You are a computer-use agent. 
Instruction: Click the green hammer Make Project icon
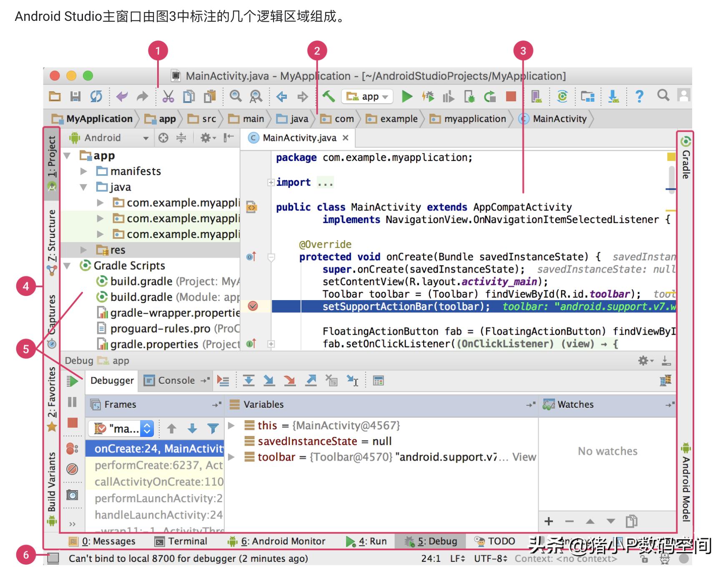(x=329, y=96)
